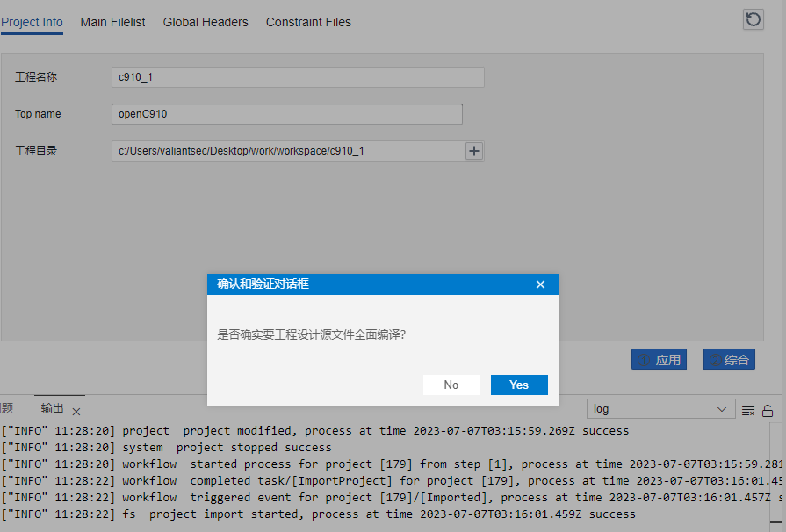Confirm full compilation with Yes

point(519,385)
